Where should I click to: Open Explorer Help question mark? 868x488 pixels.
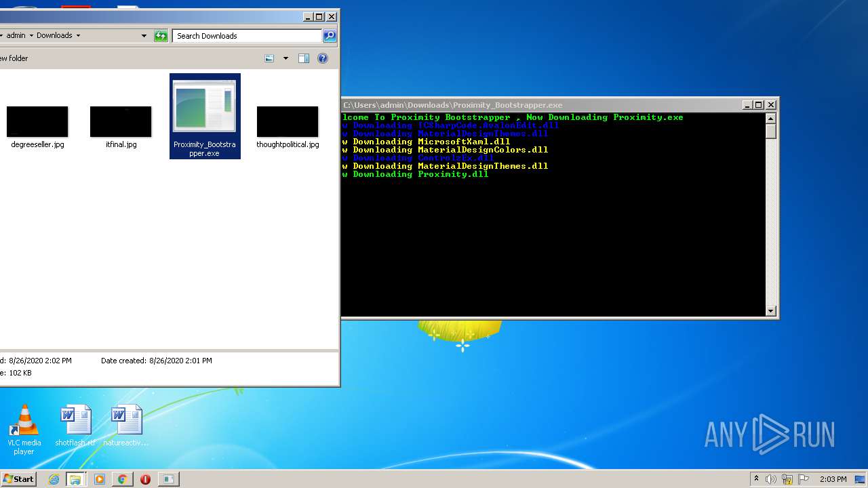[323, 58]
